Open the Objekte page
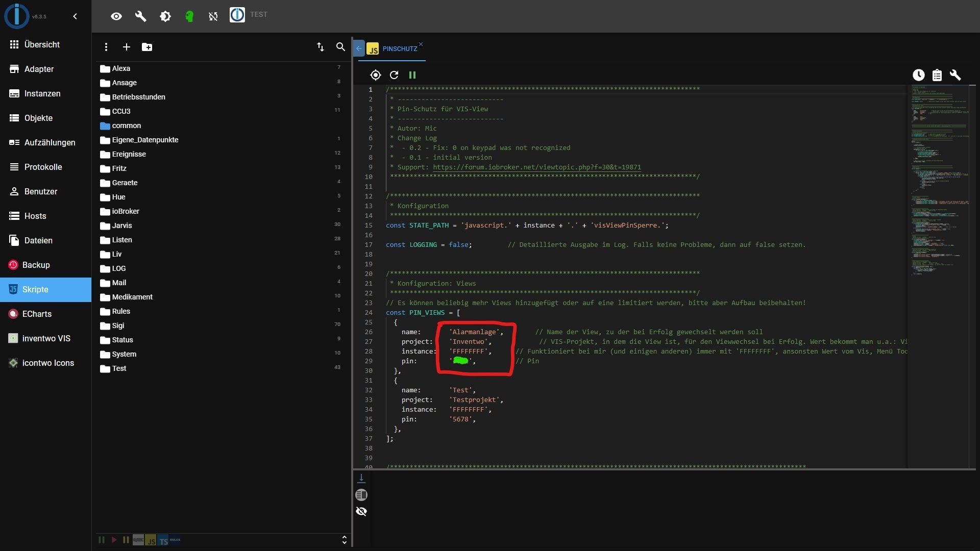This screenshot has height=551, width=980. [45, 118]
